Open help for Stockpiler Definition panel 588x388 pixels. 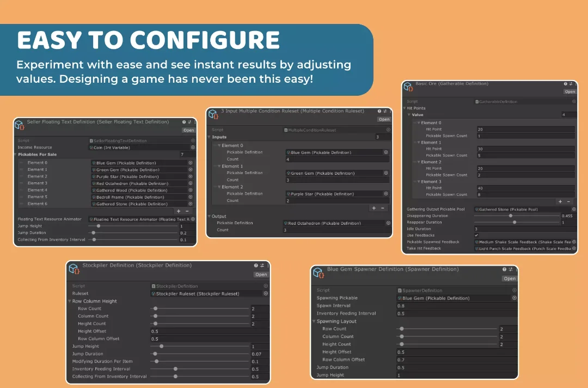click(x=256, y=266)
